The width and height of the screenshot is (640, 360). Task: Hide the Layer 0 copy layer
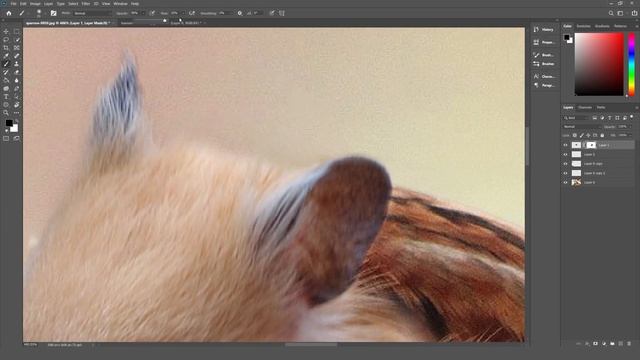pyautogui.click(x=566, y=164)
